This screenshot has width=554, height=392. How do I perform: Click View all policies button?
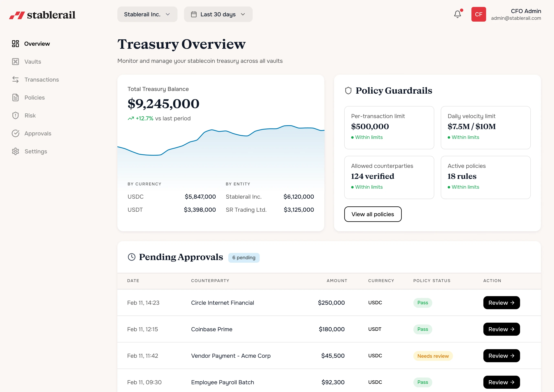click(373, 214)
